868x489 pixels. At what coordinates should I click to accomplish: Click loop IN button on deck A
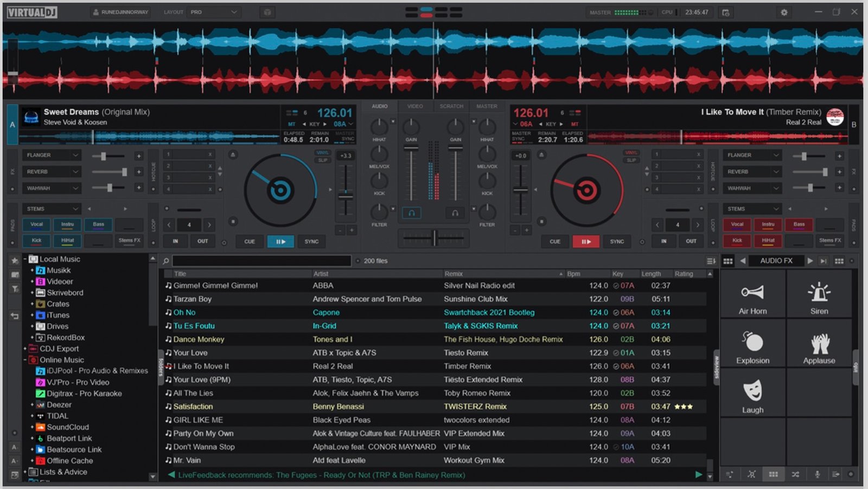(175, 241)
